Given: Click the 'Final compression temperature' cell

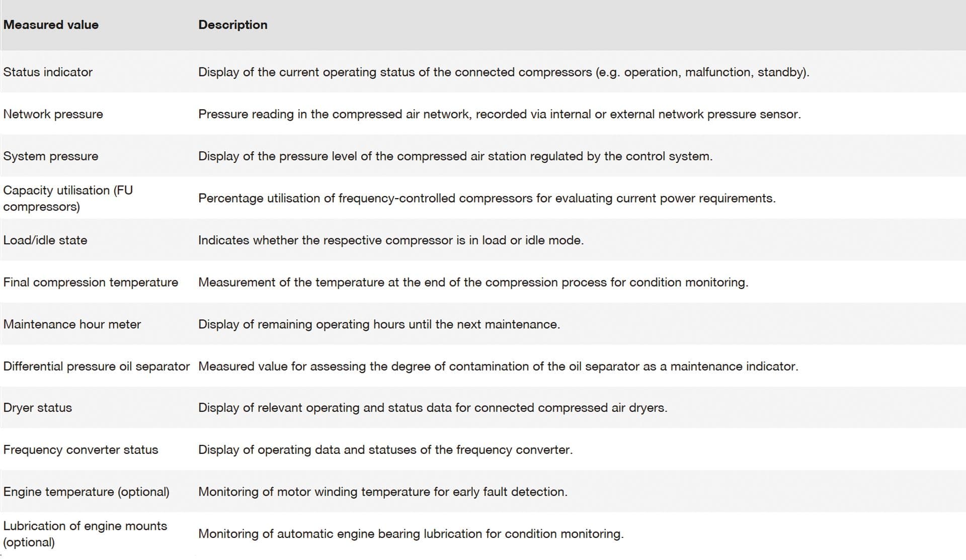Looking at the screenshot, I should (x=91, y=283).
